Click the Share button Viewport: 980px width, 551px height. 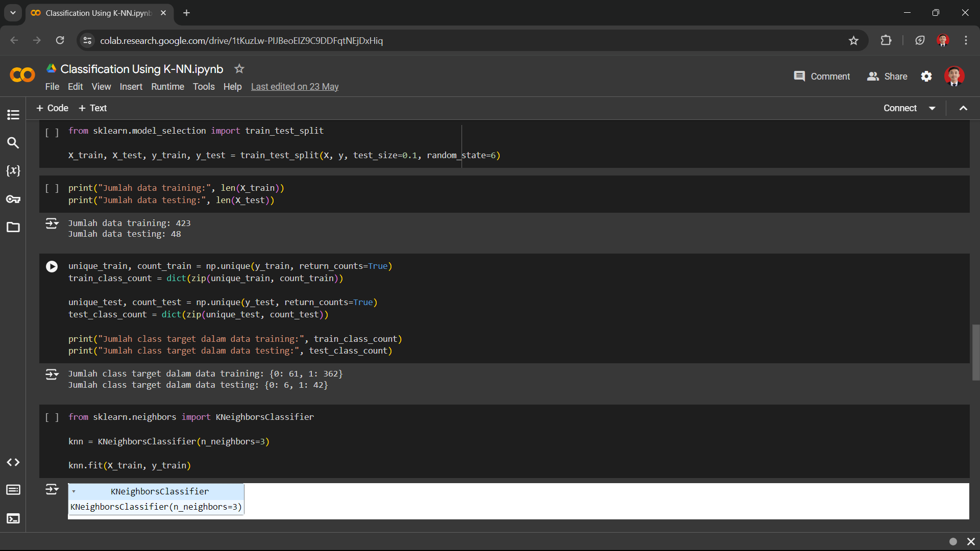point(887,77)
